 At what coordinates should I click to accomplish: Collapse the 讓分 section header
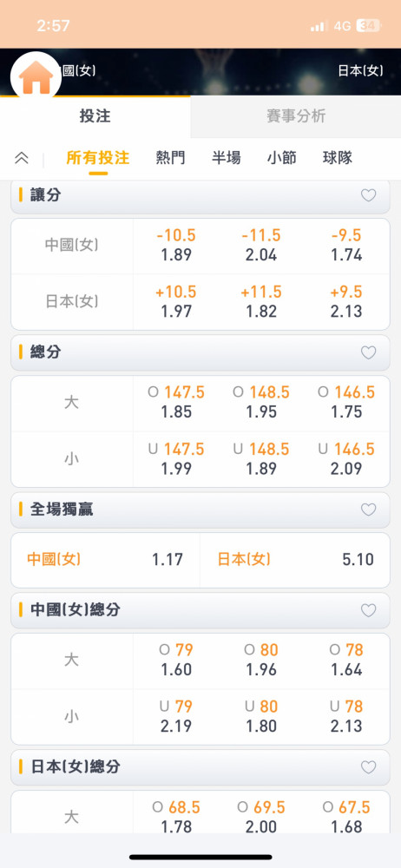pyautogui.click(x=200, y=195)
